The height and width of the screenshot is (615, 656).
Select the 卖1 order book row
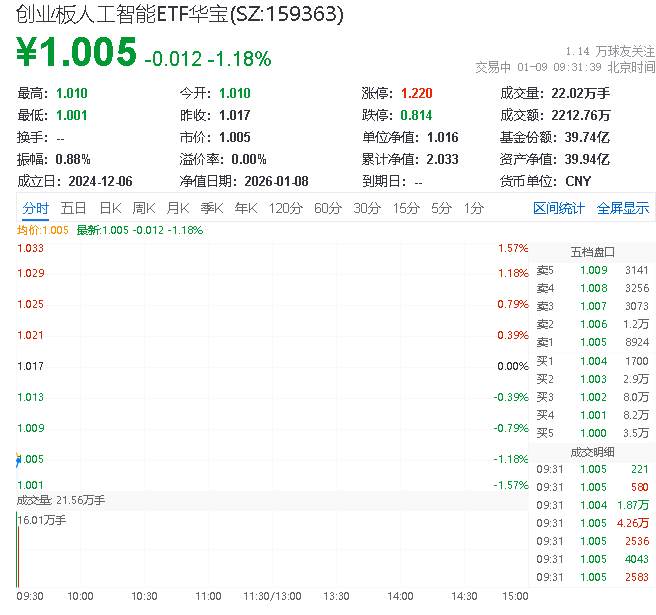tap(592, 342)
